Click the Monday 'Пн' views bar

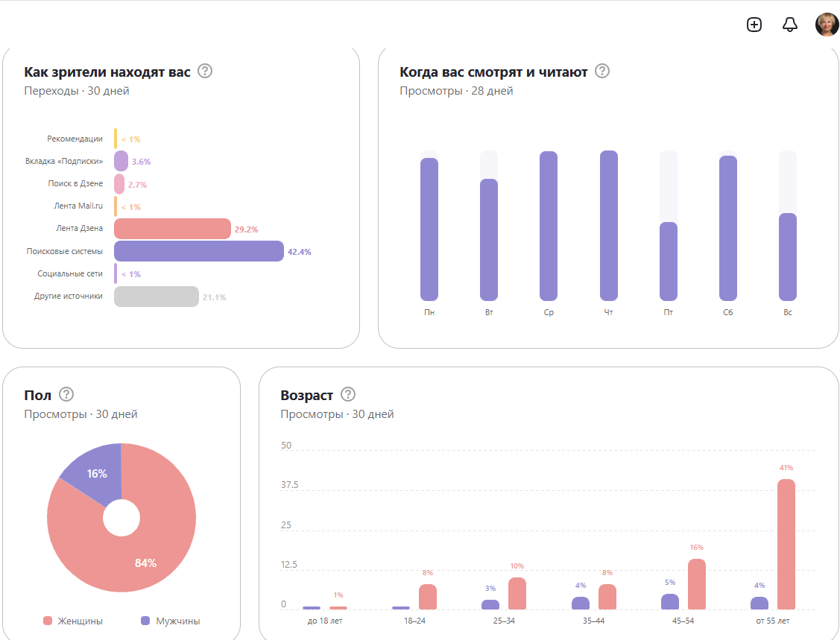[x=429, y=229]
